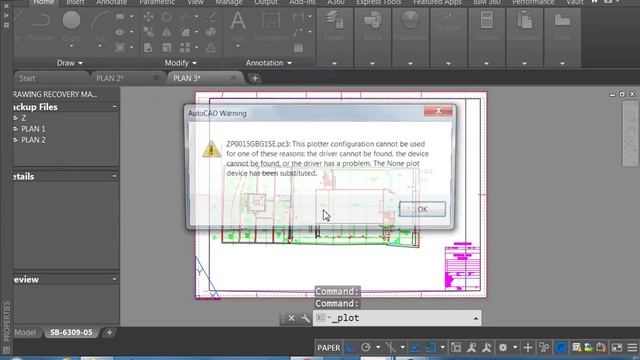The image size is (640, 360).
Task: Switch to the Home ribbon tab
Action: pos(43,2)
